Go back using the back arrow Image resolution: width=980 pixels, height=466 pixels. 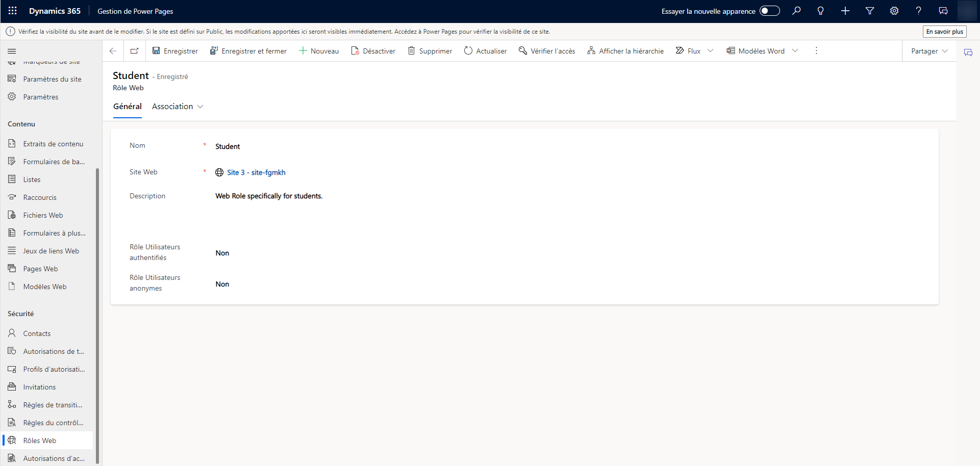pos(113,51)
